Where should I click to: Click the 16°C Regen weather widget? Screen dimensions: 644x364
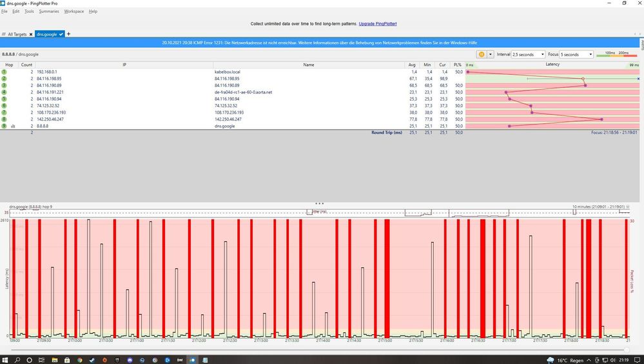pos(565,360)
